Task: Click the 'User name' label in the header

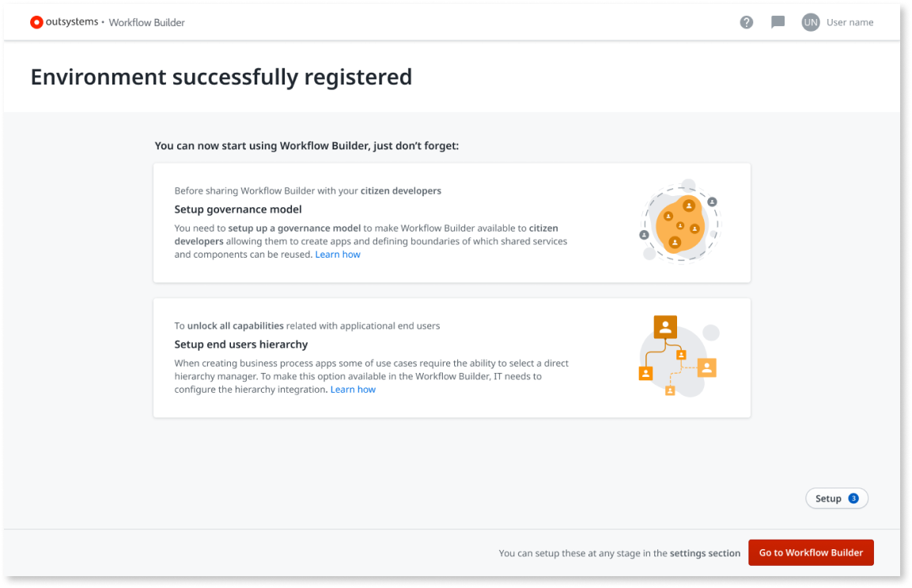Action: pos(850,22)
